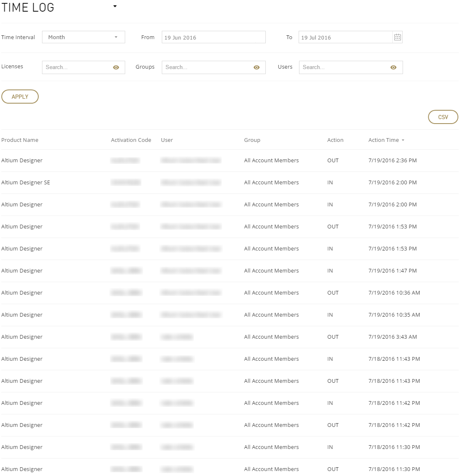Toggle the eye icon in Users search
The image size is (460, 476).
pos(393,67)
